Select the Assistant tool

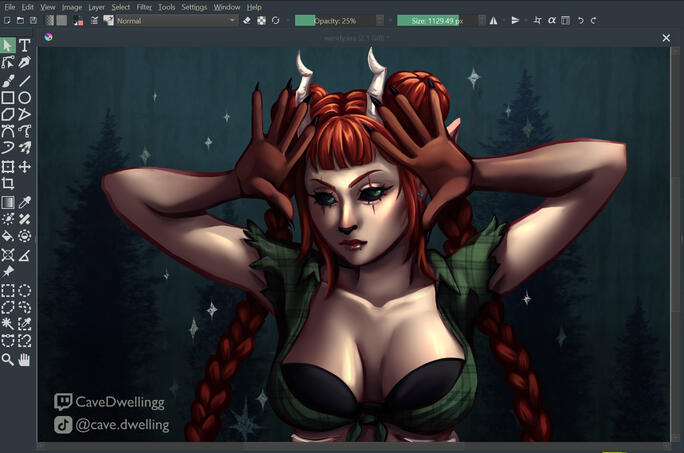7,255
